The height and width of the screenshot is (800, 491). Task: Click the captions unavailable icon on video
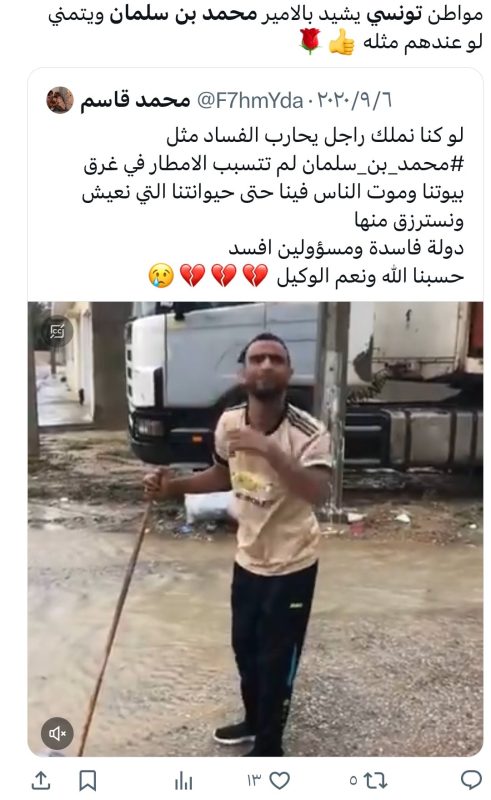click(57, 332)
